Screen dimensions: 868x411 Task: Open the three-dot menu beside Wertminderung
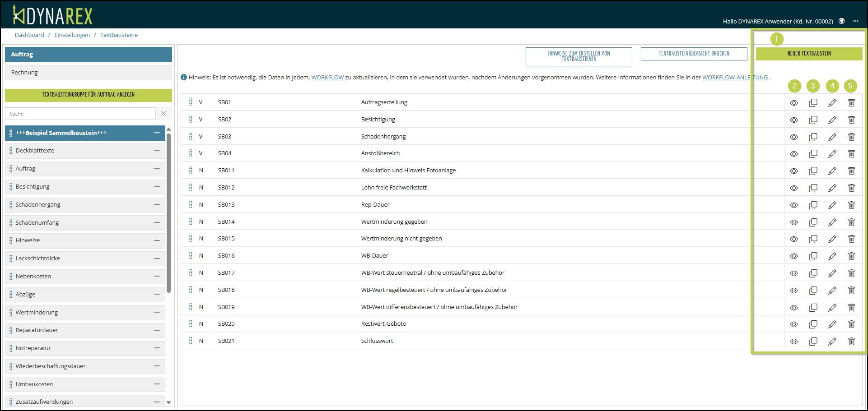coord(157,312)
